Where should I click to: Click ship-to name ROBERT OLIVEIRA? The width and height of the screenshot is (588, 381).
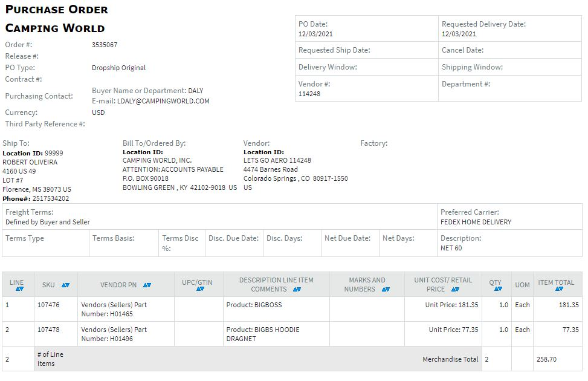(x=30, y=162)
